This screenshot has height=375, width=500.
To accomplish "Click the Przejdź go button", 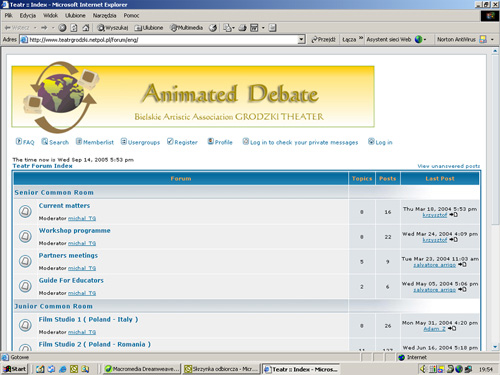I will 323,40.
